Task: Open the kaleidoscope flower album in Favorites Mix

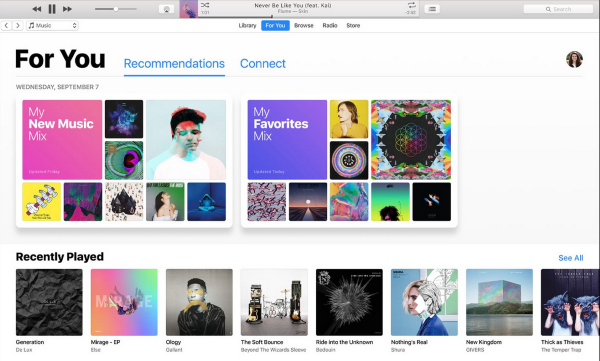Action: coord(411,140)
